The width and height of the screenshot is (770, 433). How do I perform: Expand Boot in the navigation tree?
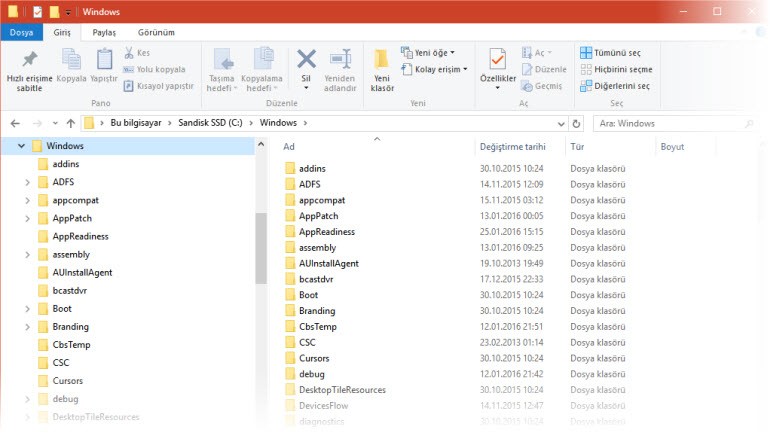tap(28, 309)
